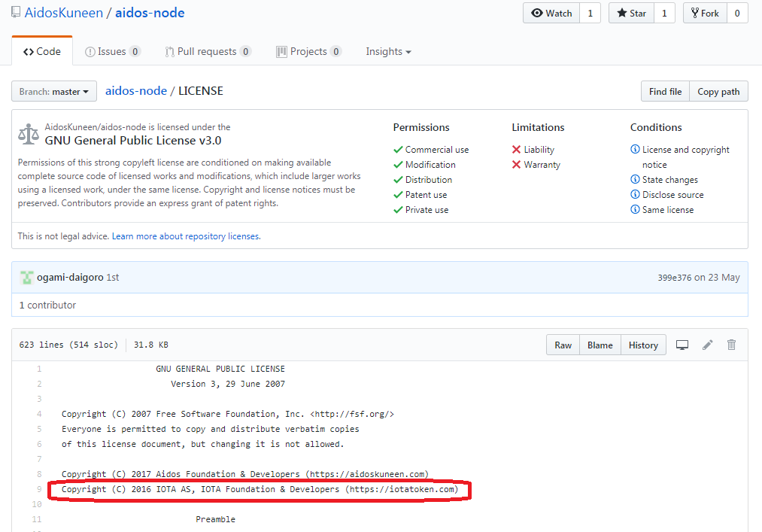
Task: Open commit 399e376
Action: (675, 277)
